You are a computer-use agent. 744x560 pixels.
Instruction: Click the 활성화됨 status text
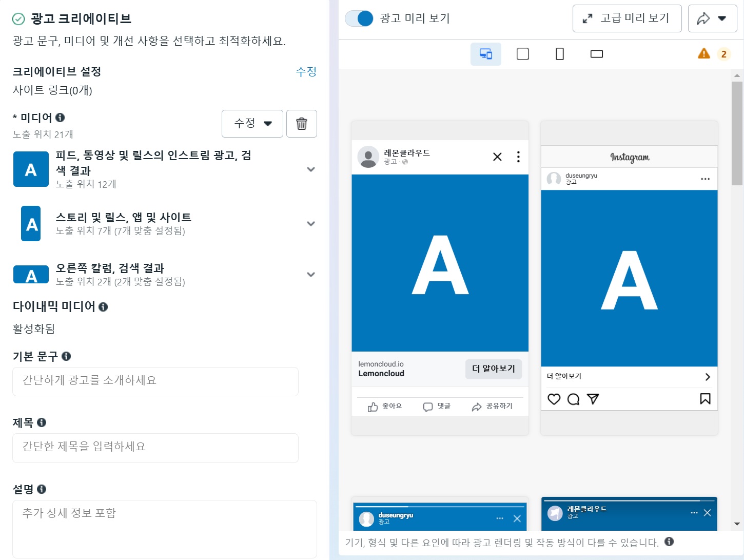[34, 329]
